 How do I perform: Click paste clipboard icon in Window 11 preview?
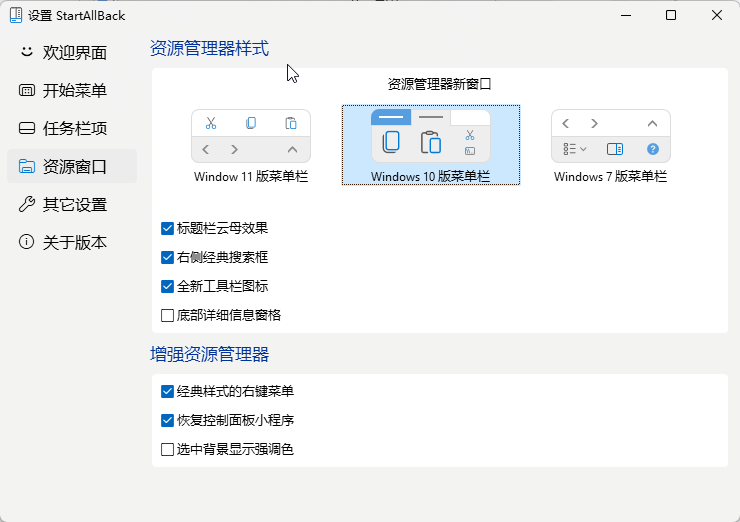click(x=291, y=123)
